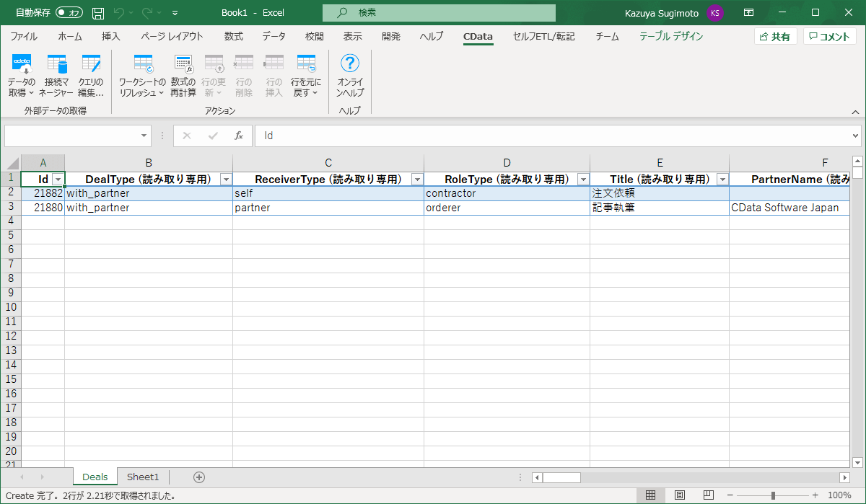Open the Id column filter dropdown
This screenshot has width=866, height=504.
click(58, 180)
